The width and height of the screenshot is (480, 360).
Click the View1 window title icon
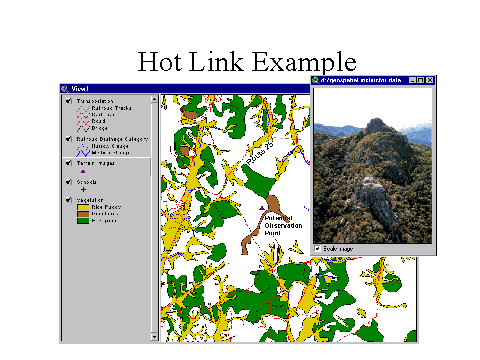click(65, 89)
